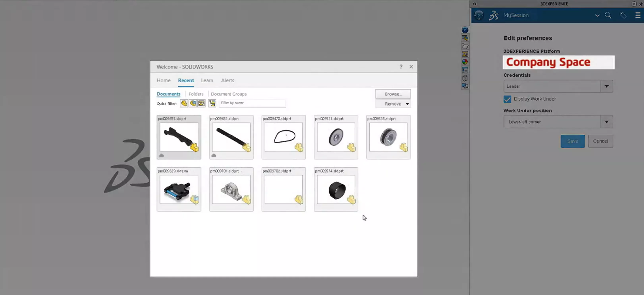Open the second side strip tab below the compass

pyautogui.click(x=465, y=38)
